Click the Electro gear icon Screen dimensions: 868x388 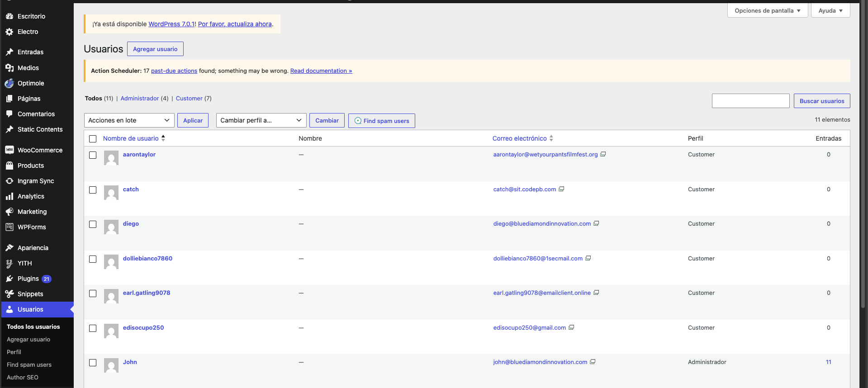[x=9, y=32]
